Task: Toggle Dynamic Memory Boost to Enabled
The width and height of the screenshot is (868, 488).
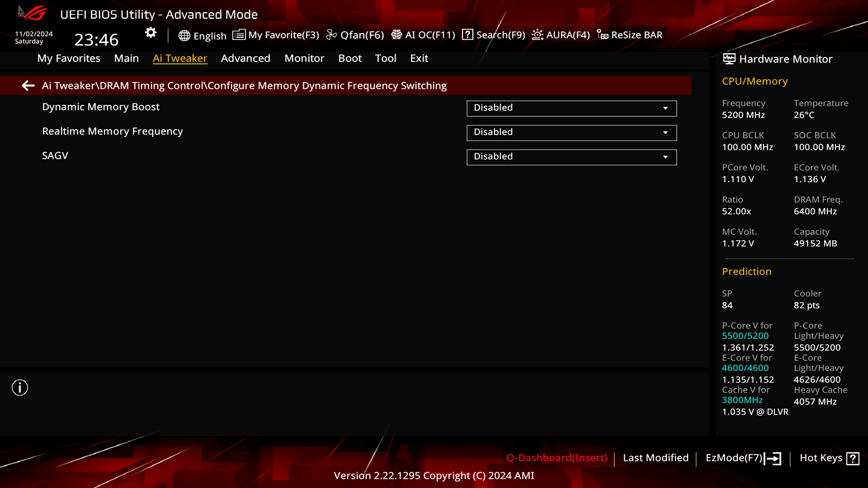Action: tap(571, 108)
